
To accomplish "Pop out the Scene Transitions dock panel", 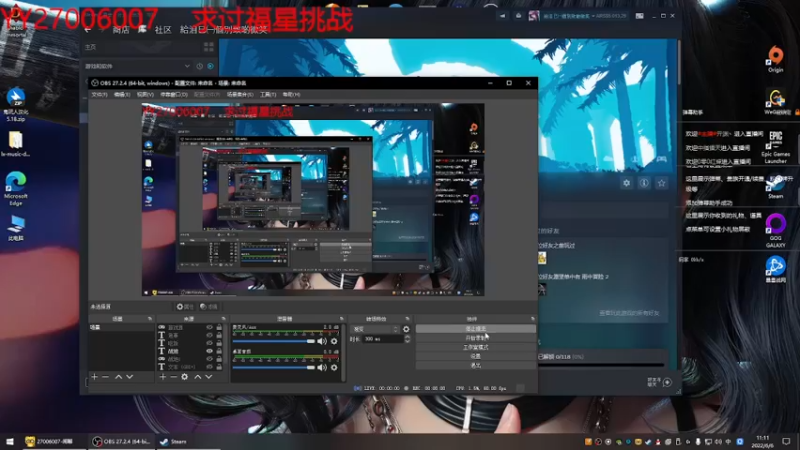I will click(407, 319).
